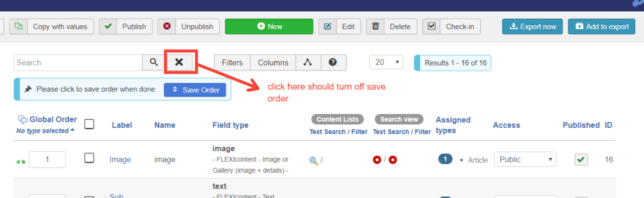The height and width of the screenshot is (198, 644).
Task: Clear the search with the X button
Action: (179, 62)
